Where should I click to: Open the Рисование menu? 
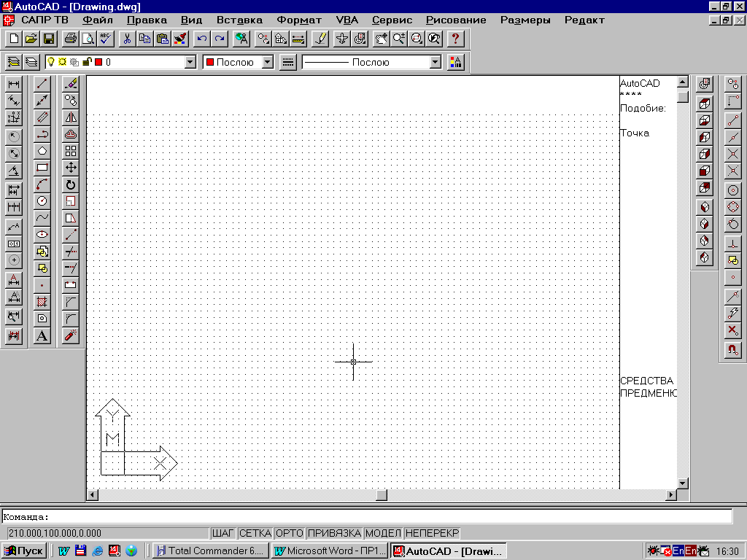tap(456, 20)
